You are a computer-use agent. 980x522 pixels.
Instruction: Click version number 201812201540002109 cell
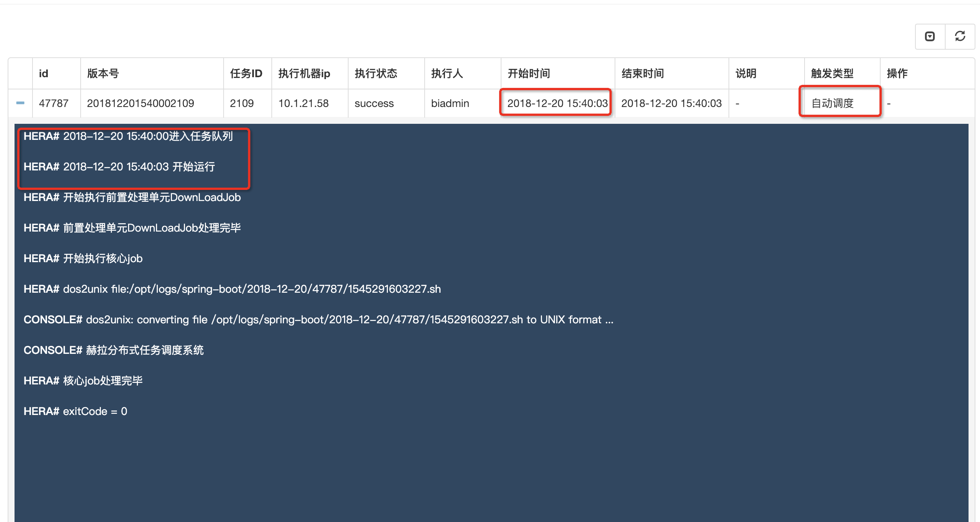coord(140,103)
